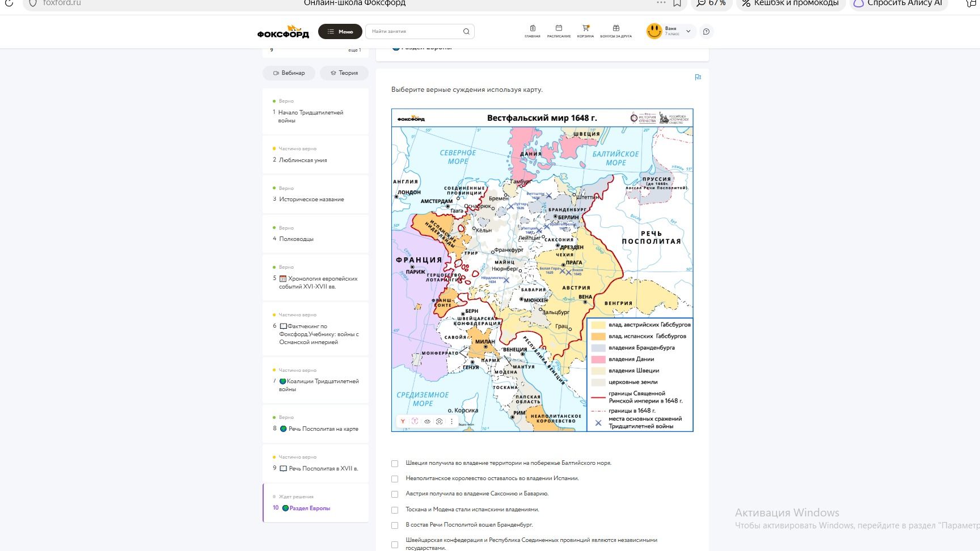Select task 4 Полководцы in the sidebar
This screenshot has height=551, width=980.
[x=315, y=234]
